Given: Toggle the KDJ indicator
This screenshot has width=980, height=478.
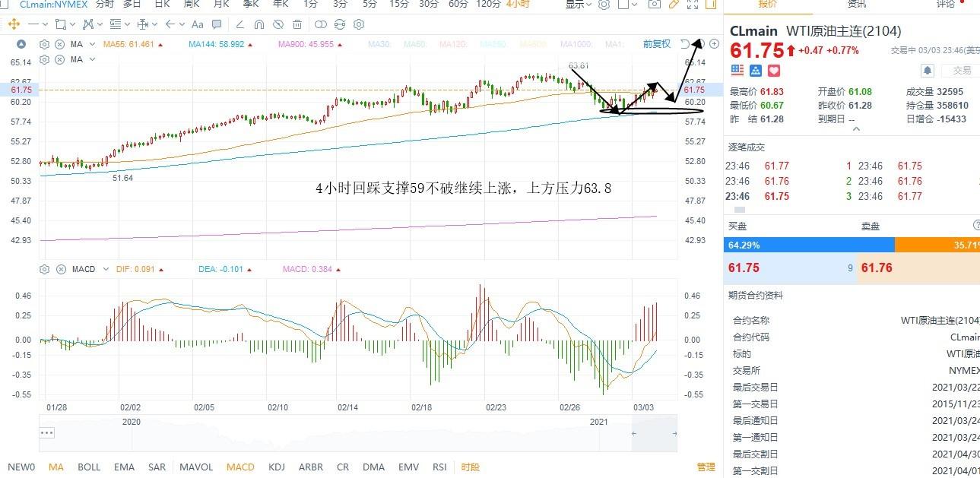Looking at the screenshot, I should (x=278, y=467).
